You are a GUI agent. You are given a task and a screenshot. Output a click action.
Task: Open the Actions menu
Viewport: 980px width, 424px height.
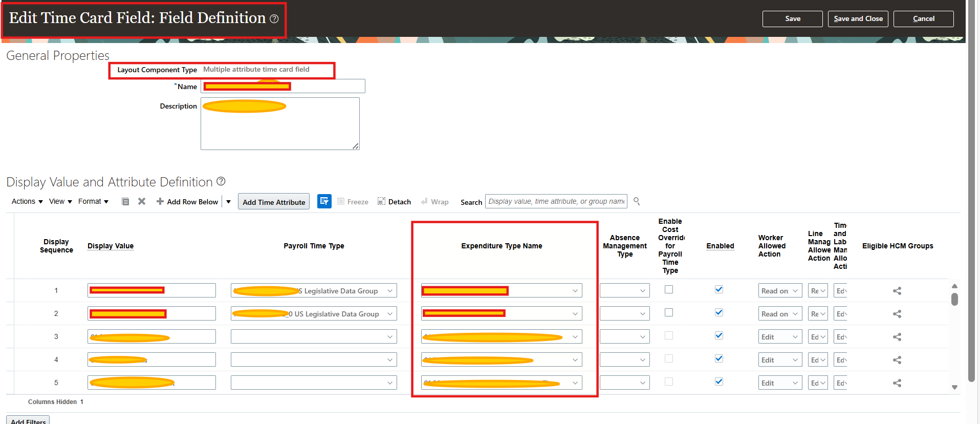27,202
